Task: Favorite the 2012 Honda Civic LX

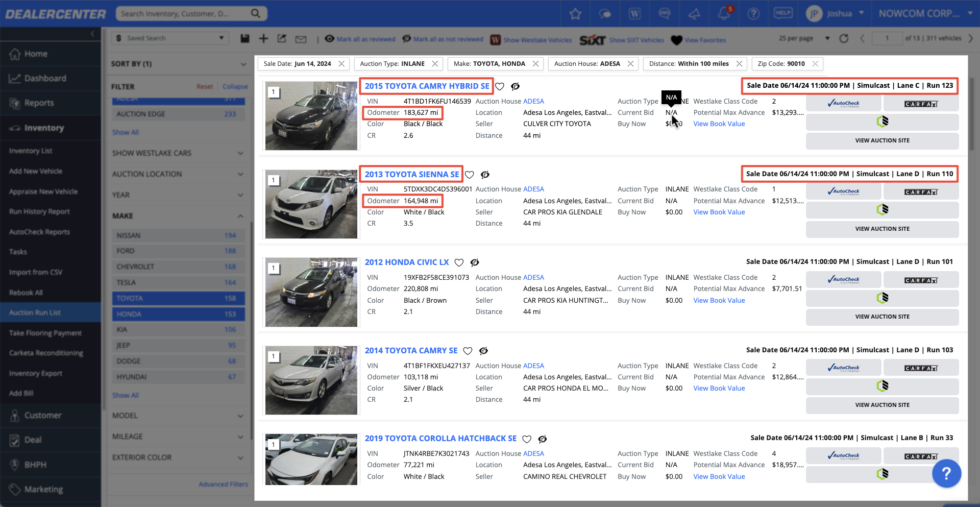Action: [x=459, y=262]
